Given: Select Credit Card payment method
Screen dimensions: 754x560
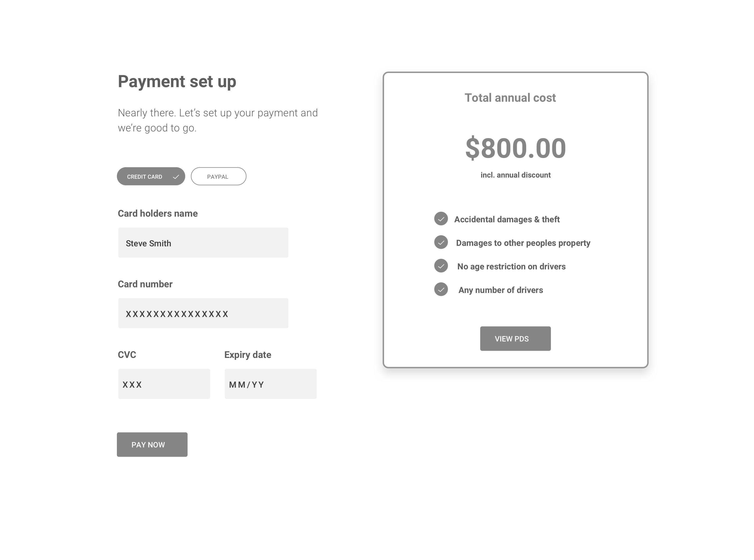Looking at the screenshot, I should (x=151, y=176).
